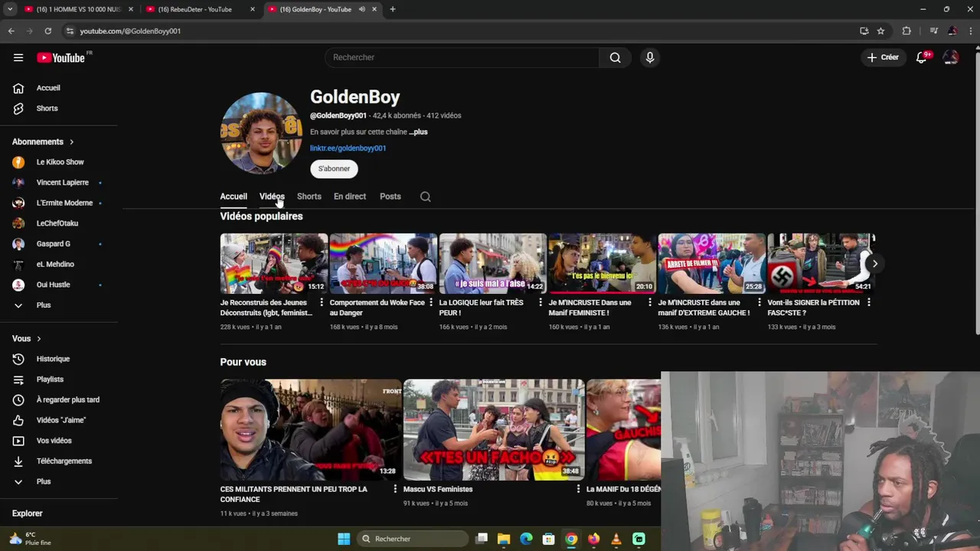Expand channel description via ...plus

pos(418,132)
